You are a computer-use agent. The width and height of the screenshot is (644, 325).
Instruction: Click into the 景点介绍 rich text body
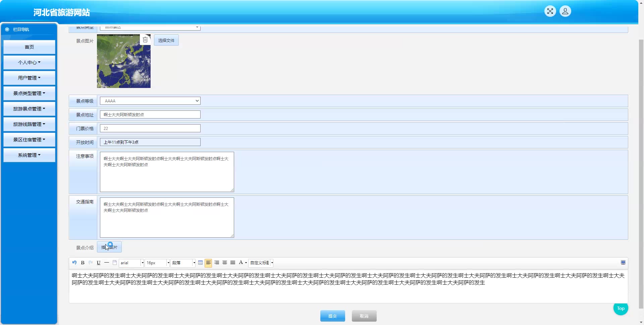click(x=348, y=286)
